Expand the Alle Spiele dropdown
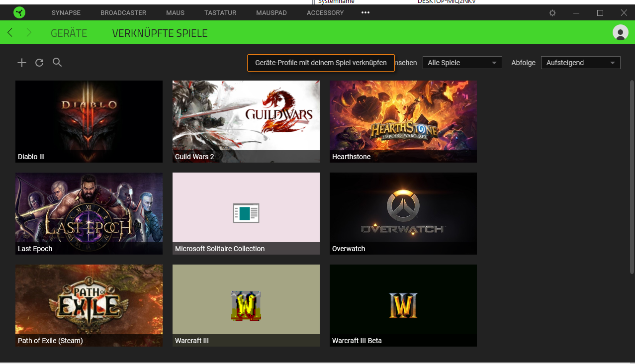This screenshot has width=635, height=364. click(x=462, y=63)
